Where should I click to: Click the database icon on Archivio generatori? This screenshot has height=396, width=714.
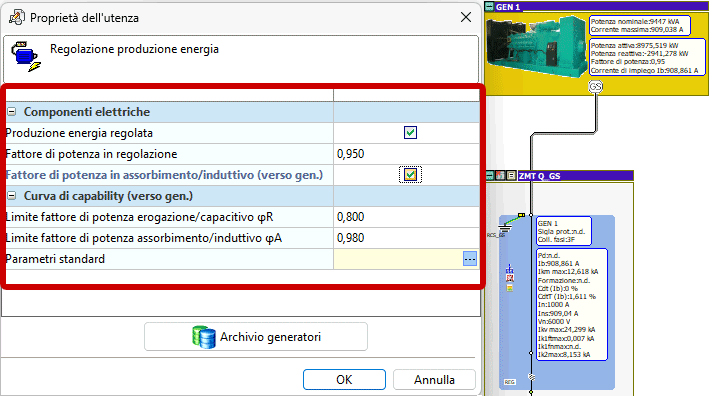[204, 337]
